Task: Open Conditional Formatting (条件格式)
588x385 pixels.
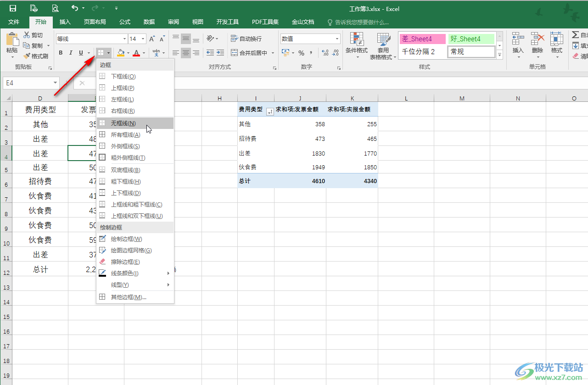Action: coord(356,45)
